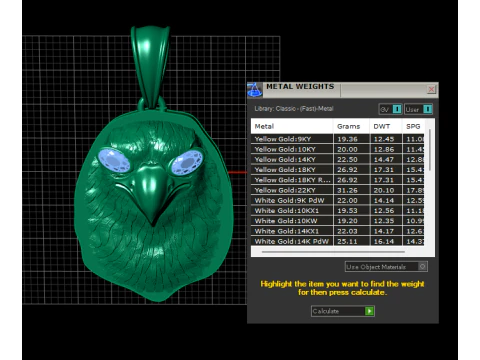Viewport: 480px width, 360px height.
Task: Click the 16.14 DWT value
Action: pyautogui.click(x=384, y=241)
